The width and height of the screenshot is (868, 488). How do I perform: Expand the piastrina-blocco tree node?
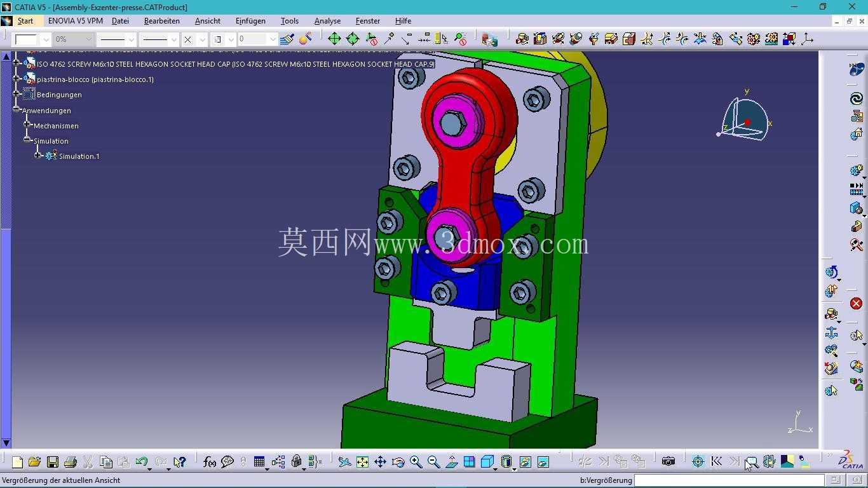coord(17,79)
